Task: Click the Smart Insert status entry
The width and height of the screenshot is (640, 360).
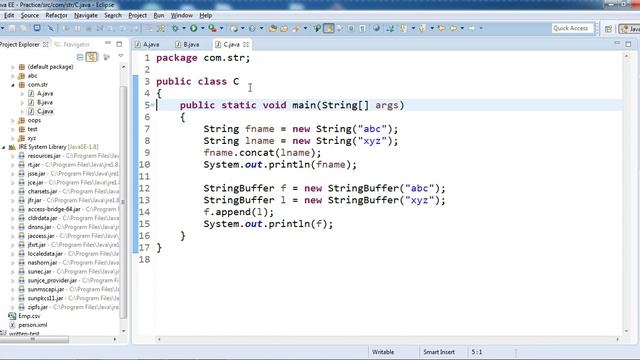Action: pyautogui.click(x=439, y=352)
